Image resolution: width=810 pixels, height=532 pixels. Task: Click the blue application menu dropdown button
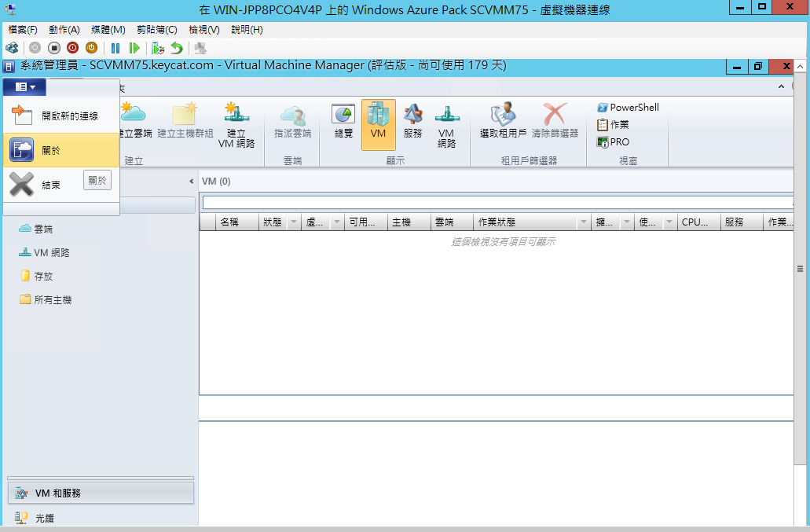pyautogui.click(x=25, y=86)
